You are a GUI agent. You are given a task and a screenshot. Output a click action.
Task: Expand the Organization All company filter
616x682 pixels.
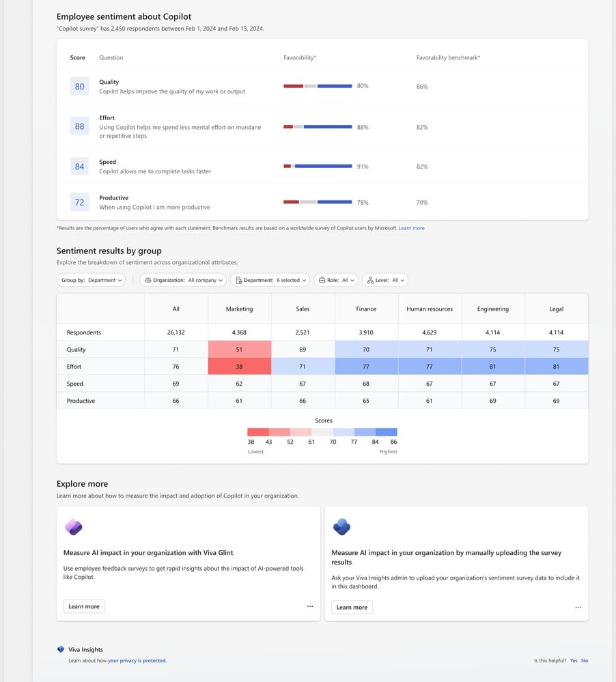tap(183, 280)
